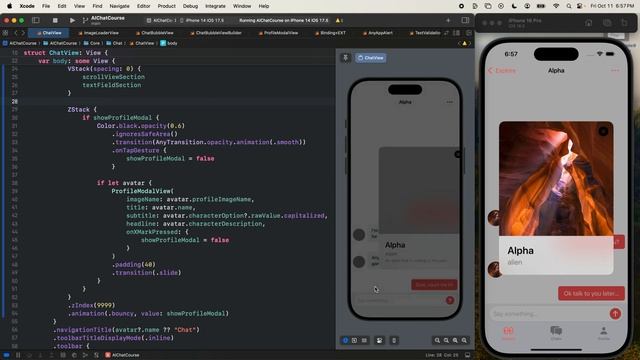Click the jump bar warning triangle
640x360 pixels.
click(x=464, y=43)
